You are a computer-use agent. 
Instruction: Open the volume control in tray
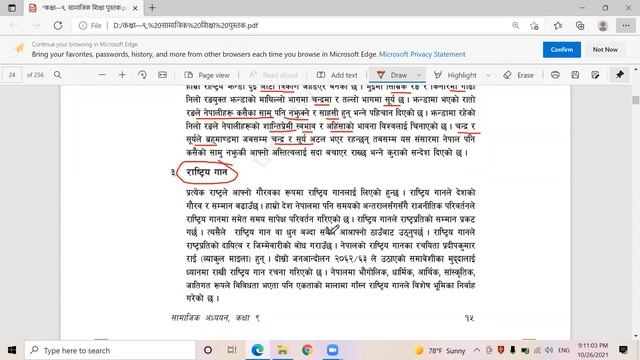click(x=549, y=350)
